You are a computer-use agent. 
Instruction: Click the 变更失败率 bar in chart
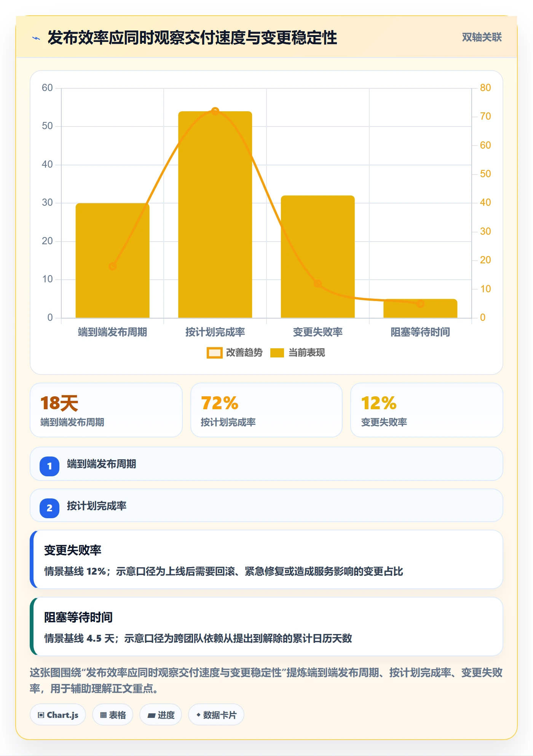[x=318, y=257]
